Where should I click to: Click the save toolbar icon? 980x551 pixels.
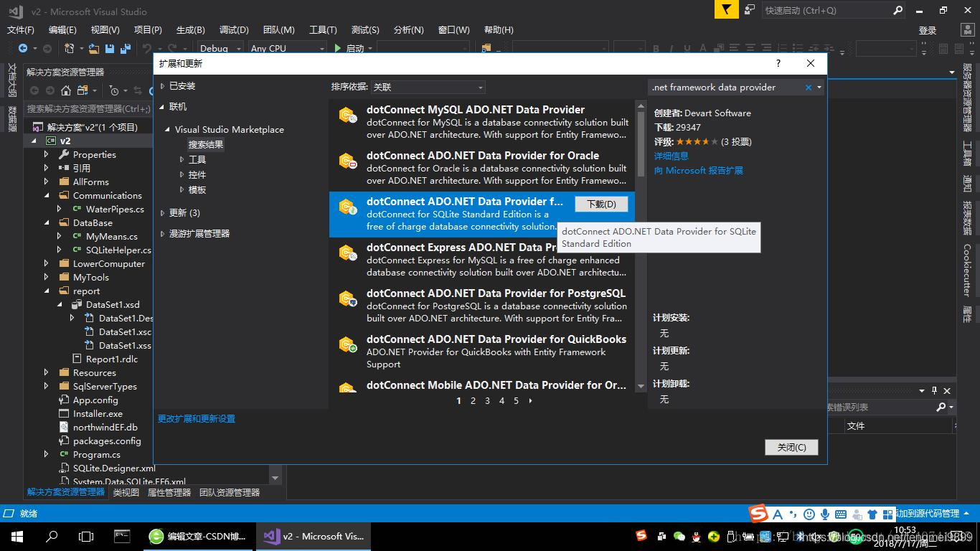pyautogui.click(x=110, y=48)
